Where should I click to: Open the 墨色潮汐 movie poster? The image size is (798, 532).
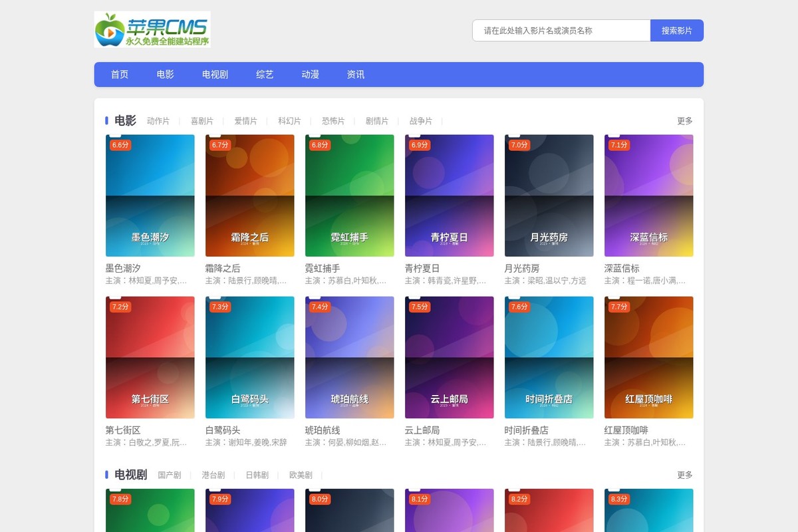point(150,196)
